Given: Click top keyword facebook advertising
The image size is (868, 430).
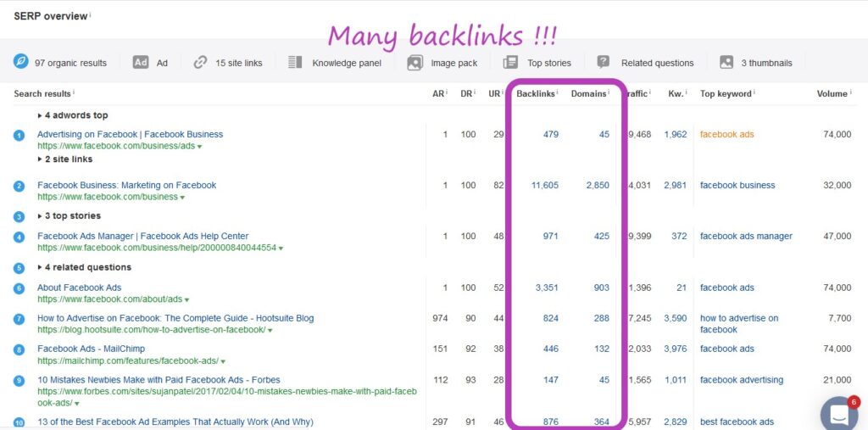Looking at the screenshot, I should tap(742, 380).
